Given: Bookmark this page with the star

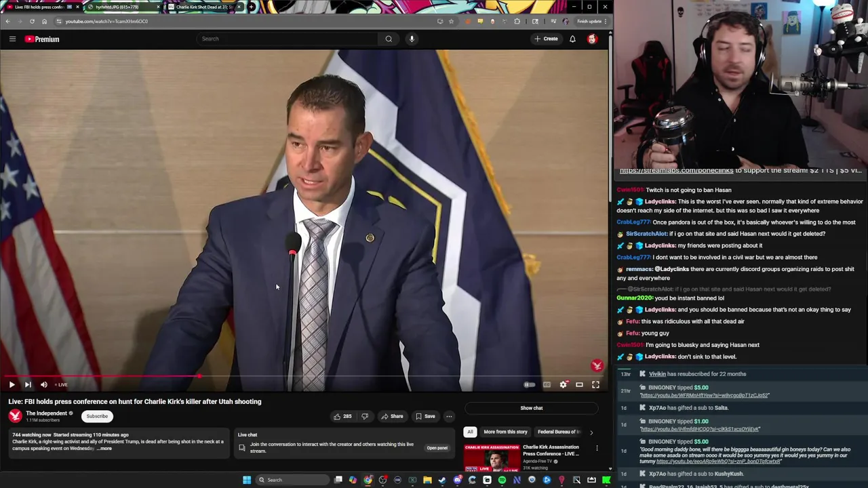Looking at the screenshot, I should click(x=451, y=21).
